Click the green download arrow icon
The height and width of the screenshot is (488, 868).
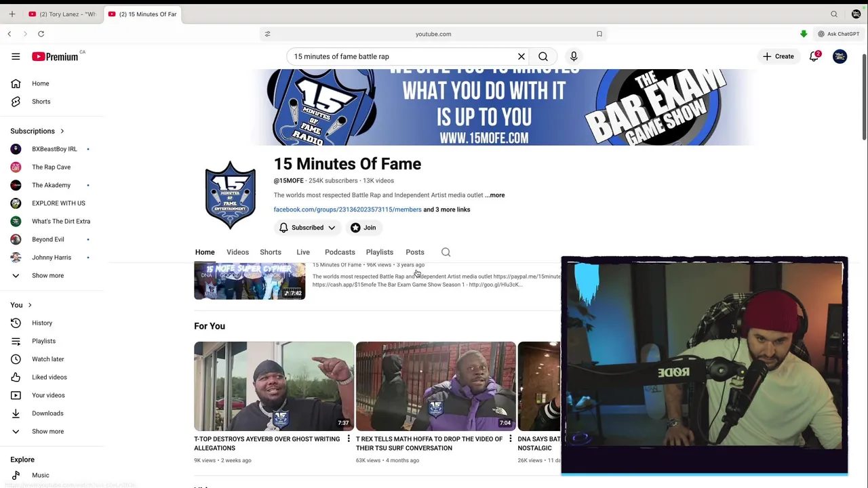click(x=804, y=34)
